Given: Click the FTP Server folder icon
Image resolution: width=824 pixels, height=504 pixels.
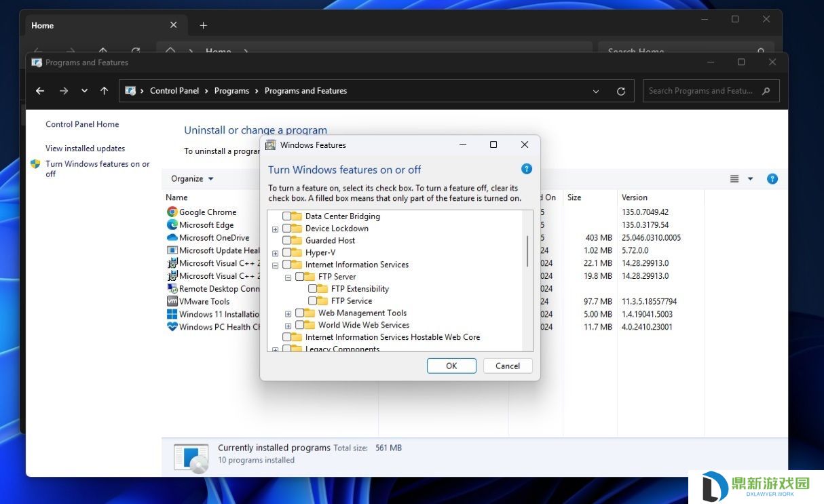Looking at the screenshot, I should click(309, 277).
